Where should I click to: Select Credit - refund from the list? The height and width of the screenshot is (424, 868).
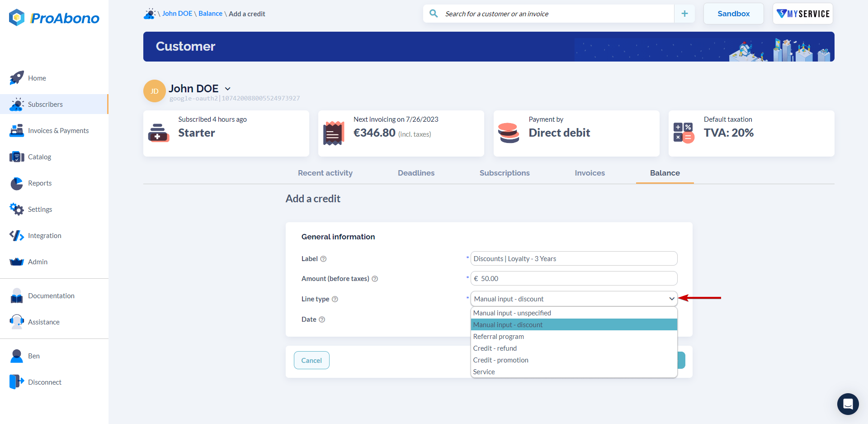495,348
